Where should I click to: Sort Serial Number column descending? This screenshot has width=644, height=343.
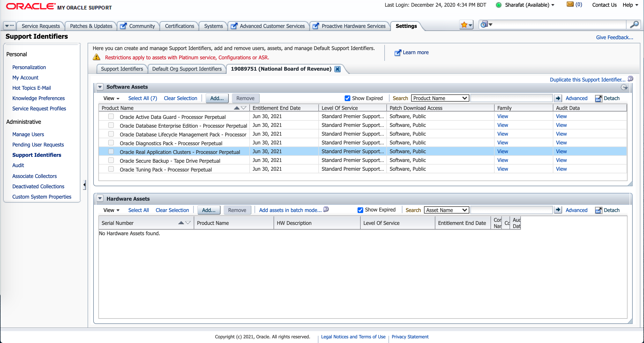tap(188, 223)
